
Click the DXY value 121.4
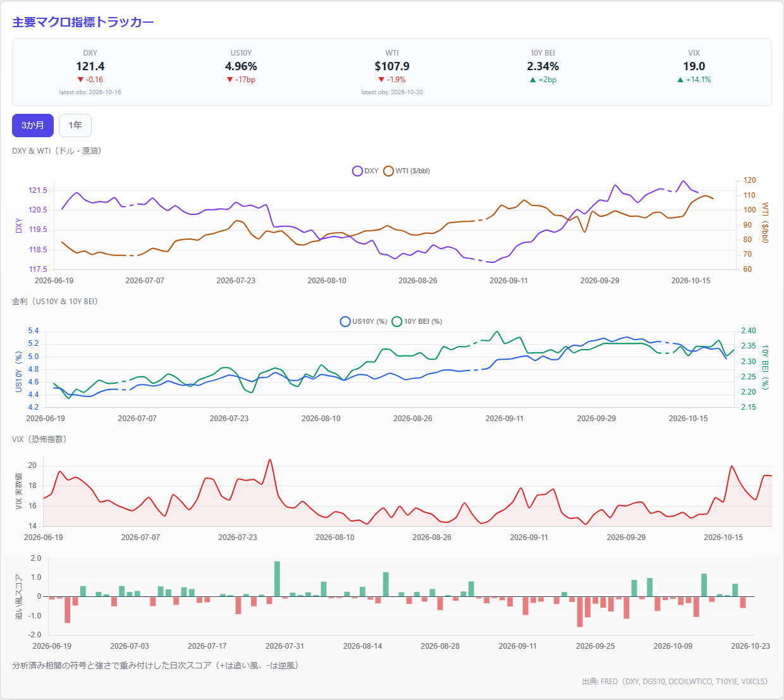[90, 66]
